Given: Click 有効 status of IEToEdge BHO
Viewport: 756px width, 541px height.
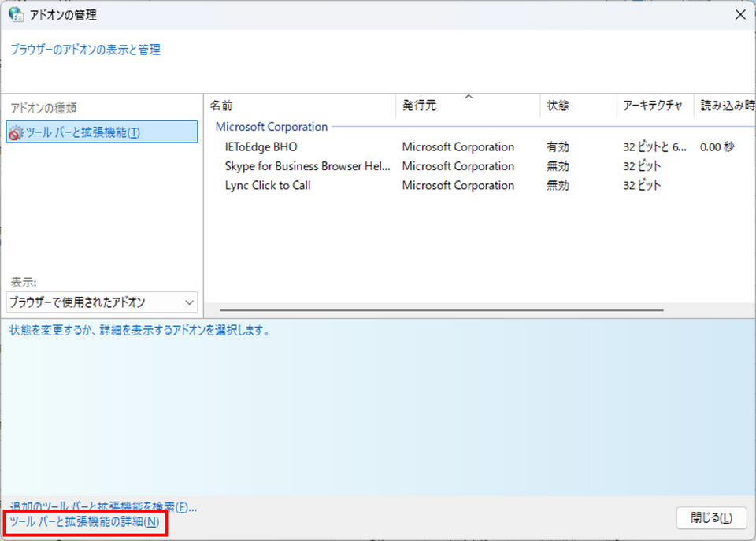Looking at the screenshot, I should click(558, 147).
